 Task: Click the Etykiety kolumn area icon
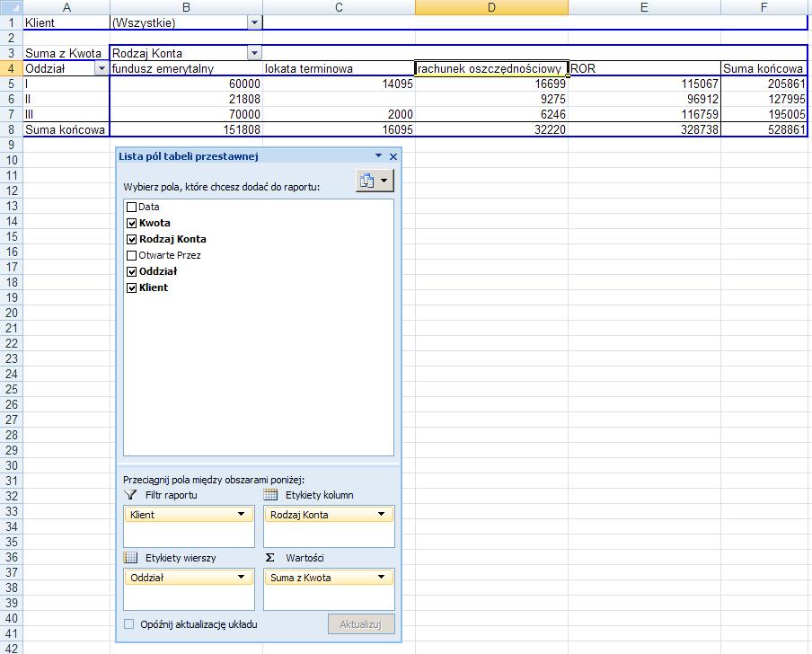[270, 494]
